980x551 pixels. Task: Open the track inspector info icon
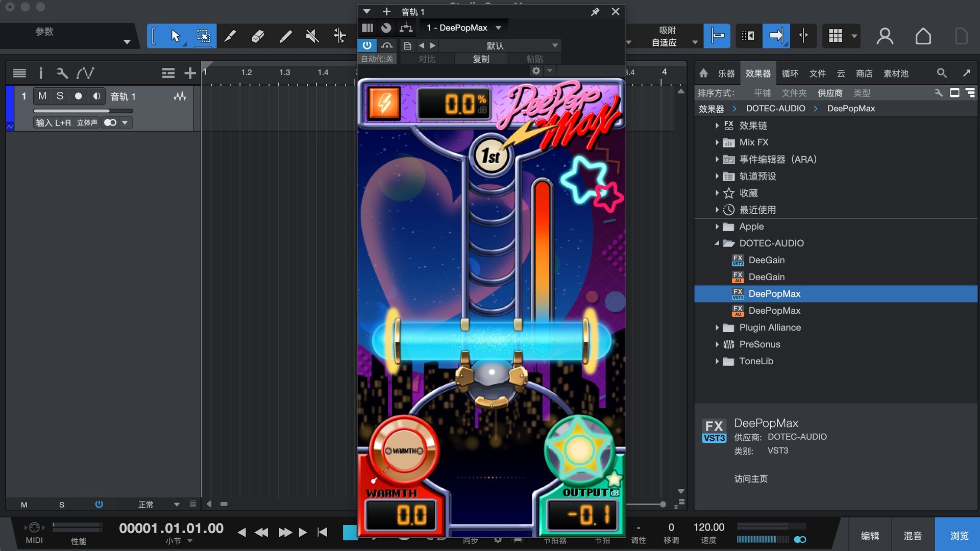[41, 73]
